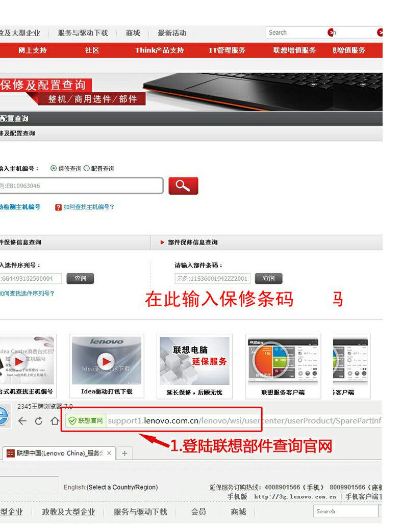Click the browser home icon
The height and width of the screenshot is (532, 403).
pyautogui.click(x=54, y=421)
